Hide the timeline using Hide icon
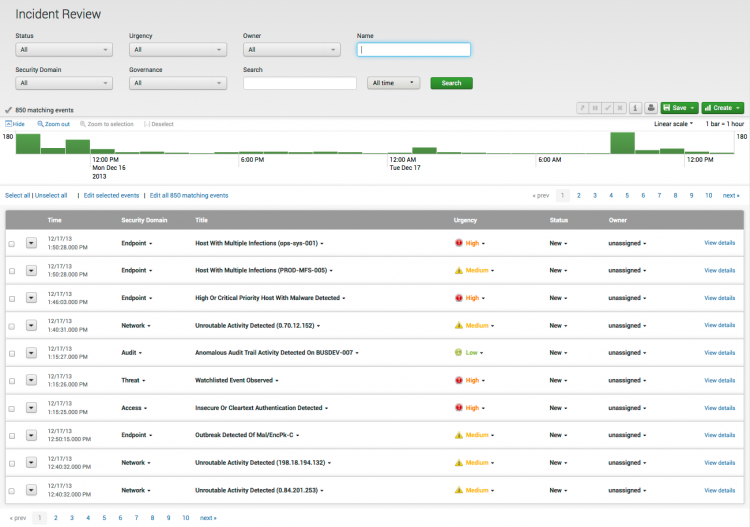The height and width of the screenshot is (527, 750). tap(15, 124)
